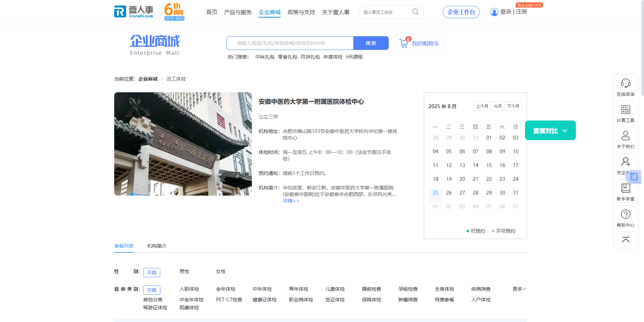Viewport: 644px width, 322px height.
Task: Open 新手学堂 book icon
Action: pos(625,188)
